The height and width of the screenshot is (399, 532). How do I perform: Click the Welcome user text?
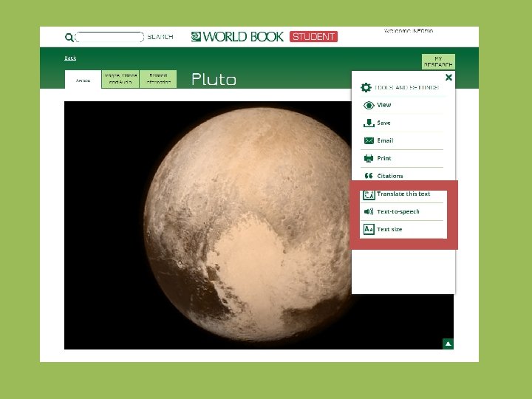tap(409, 30)
